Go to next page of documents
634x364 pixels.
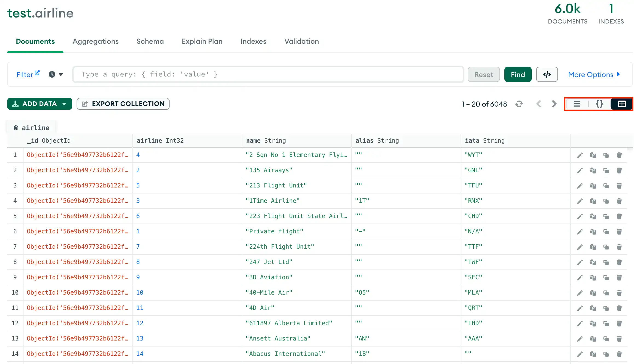tap(554, 104)
